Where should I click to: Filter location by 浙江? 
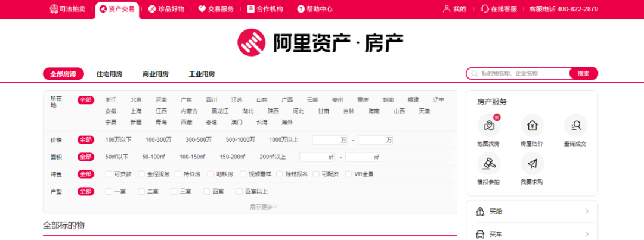pos(111,100)
